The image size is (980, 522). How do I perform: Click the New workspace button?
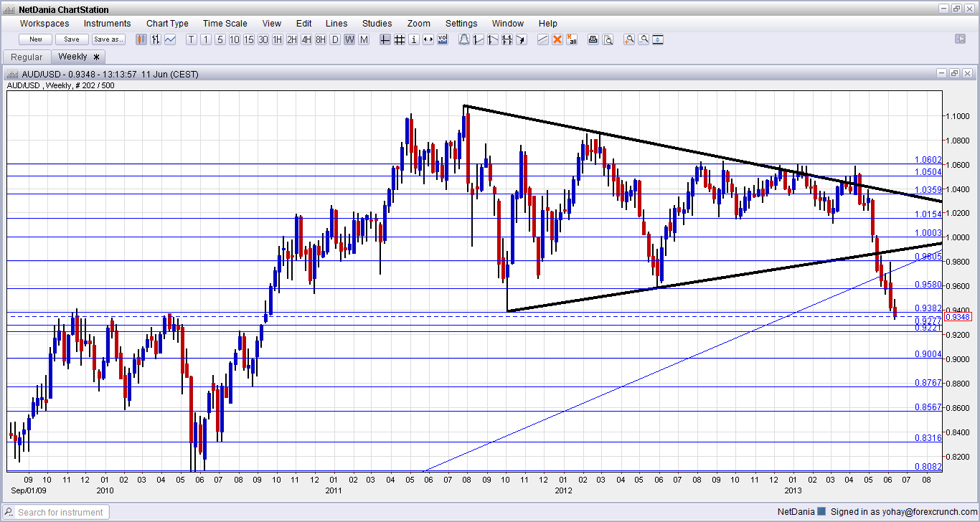point(36,39)
